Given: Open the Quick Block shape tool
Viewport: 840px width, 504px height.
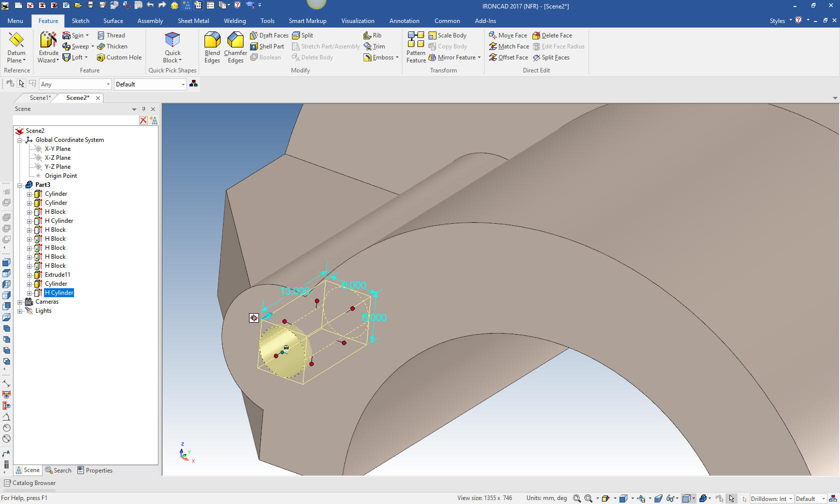Looking at the screenshot, I should (172, 40).
